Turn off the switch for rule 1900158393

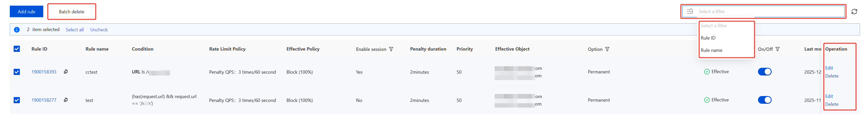coord(764,72)
